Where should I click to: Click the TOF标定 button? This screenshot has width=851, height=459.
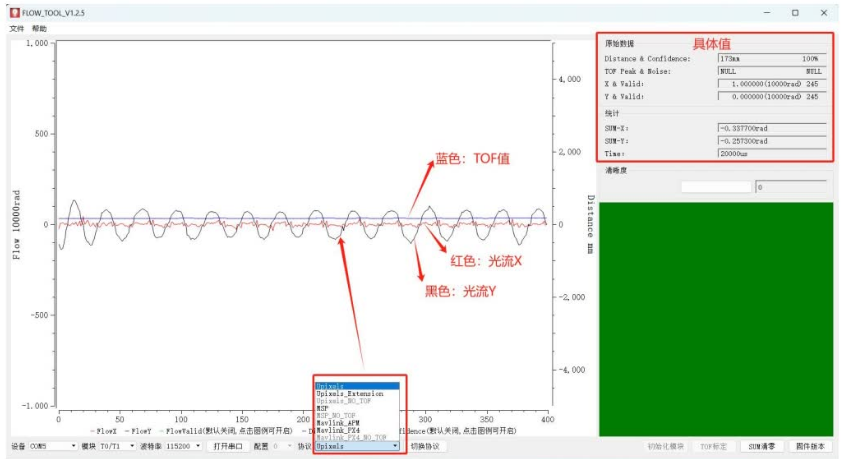pyautogui.click(x=713, y=446)
